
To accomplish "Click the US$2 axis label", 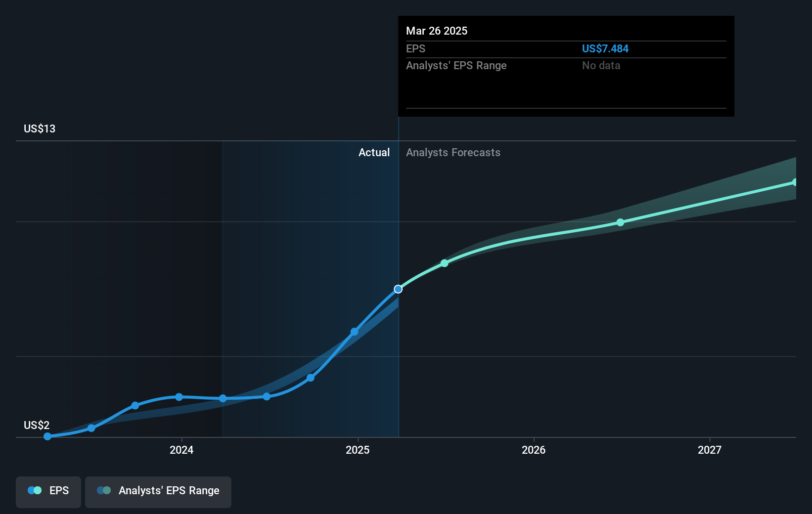I will [37, 425].
